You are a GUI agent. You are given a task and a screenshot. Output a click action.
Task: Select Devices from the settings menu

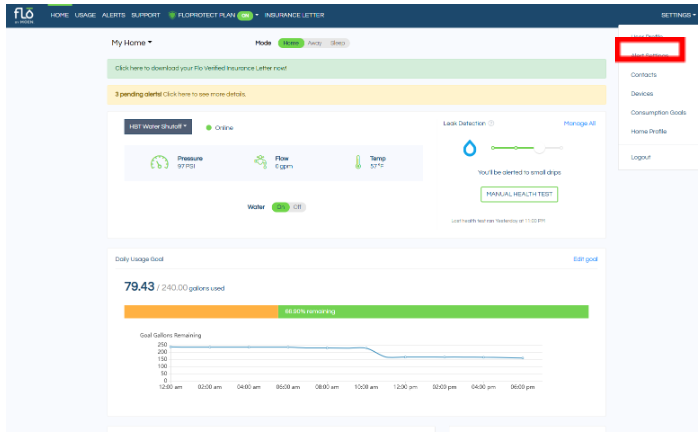[x=642, y=94]
